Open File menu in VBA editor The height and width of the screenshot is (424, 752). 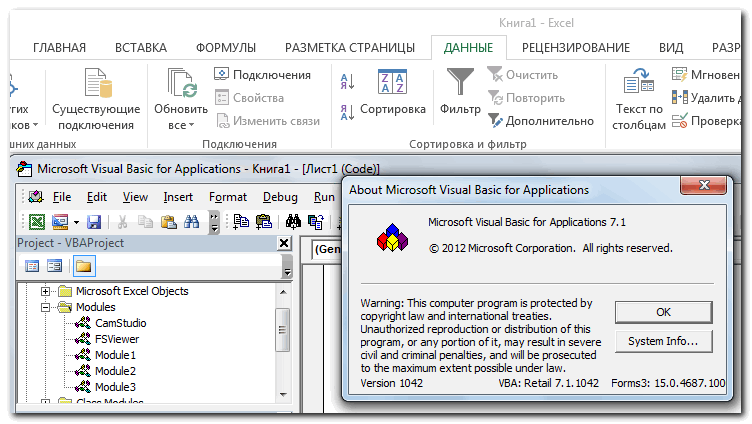coord(62,197)
